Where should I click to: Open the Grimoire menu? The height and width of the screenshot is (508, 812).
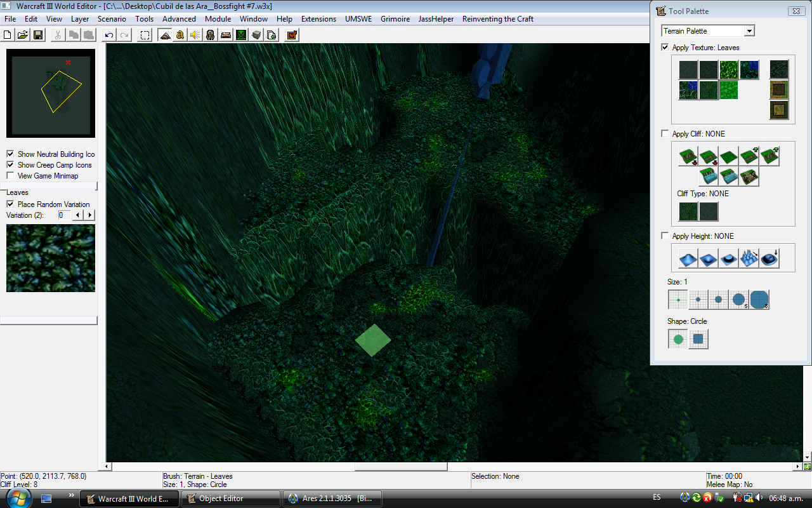(x=395, y=19)
